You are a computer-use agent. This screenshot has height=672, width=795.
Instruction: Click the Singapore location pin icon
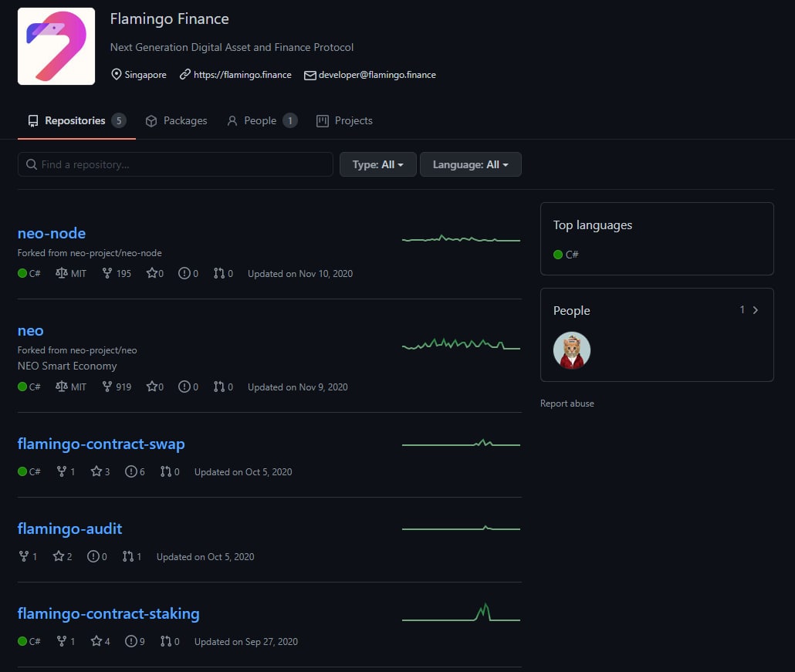pos(116,75)
